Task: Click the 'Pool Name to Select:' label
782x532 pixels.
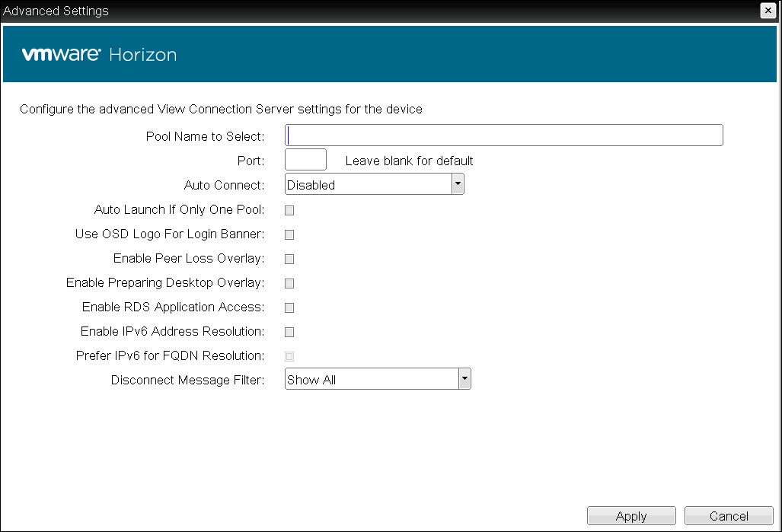Action: [x=205, y=136]
